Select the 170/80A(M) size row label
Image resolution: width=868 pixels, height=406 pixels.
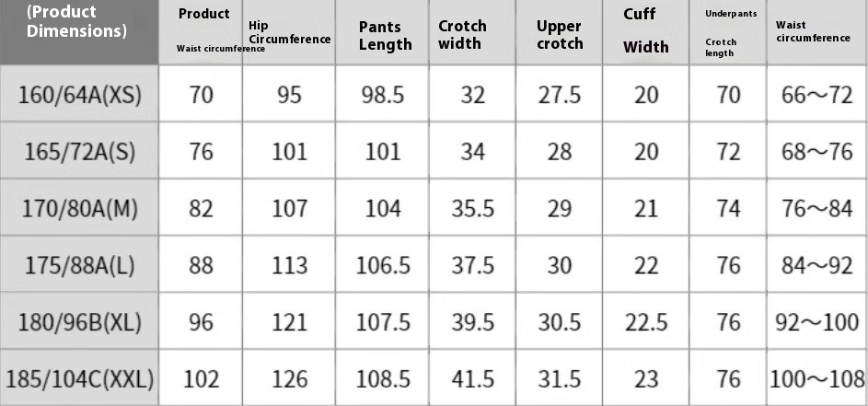pyautogui.click(x=79, y=208)
